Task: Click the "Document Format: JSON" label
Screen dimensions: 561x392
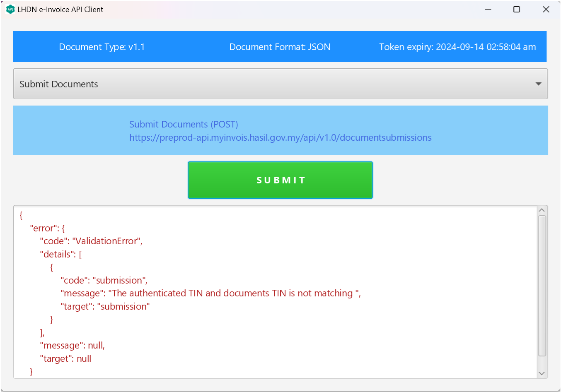Action: (x=280, y=47)
